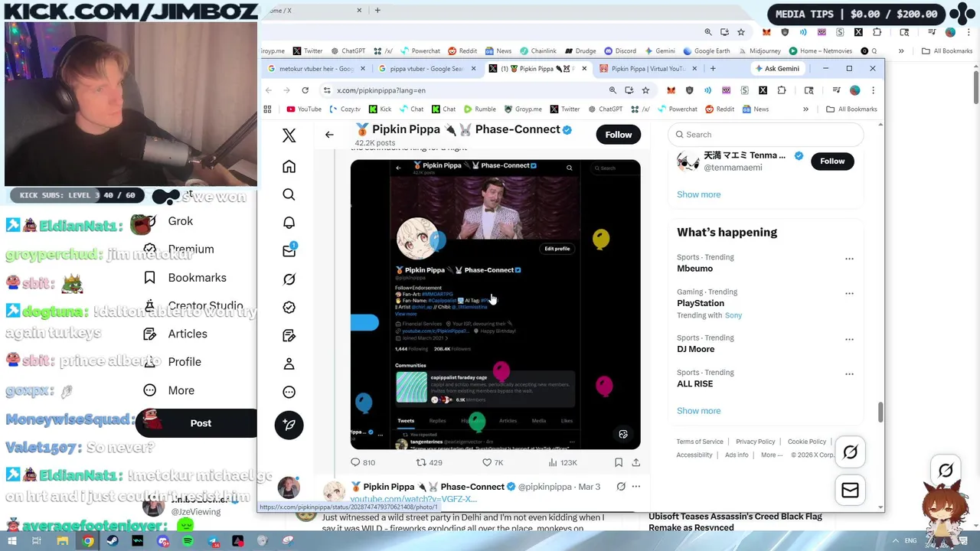The height and width of the screenshot is (551, 980).
Task: Close the pippa vtuber Google Search tab
Action: coord(473,69)
